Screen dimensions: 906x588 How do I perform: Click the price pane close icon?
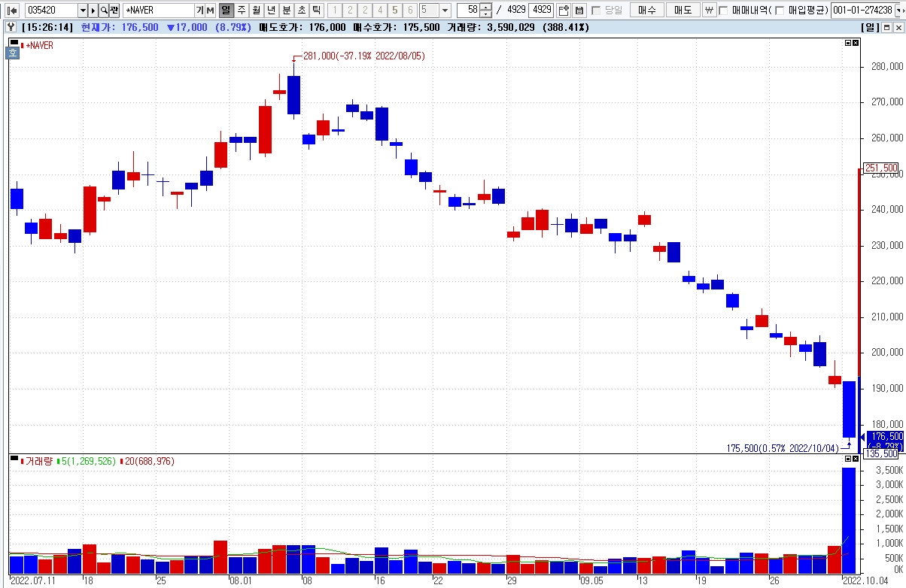pyautogui.click(x=855, y=44)
